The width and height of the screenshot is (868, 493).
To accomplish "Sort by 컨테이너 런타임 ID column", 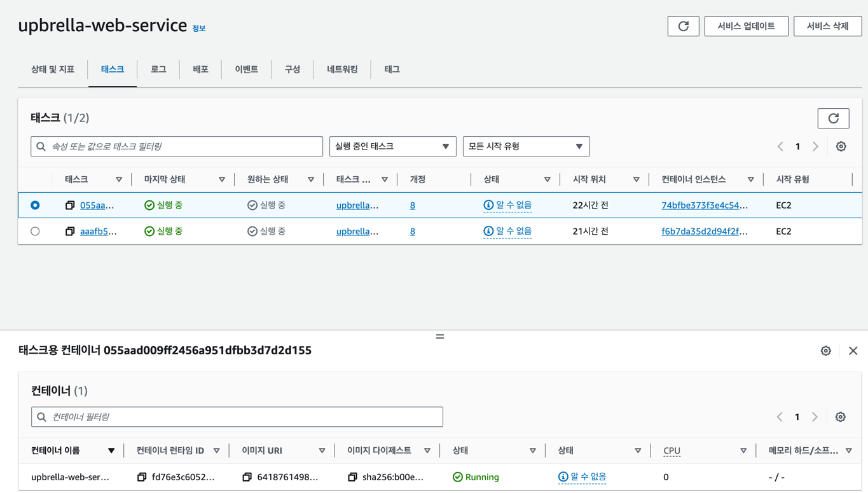I will [217, 451].
